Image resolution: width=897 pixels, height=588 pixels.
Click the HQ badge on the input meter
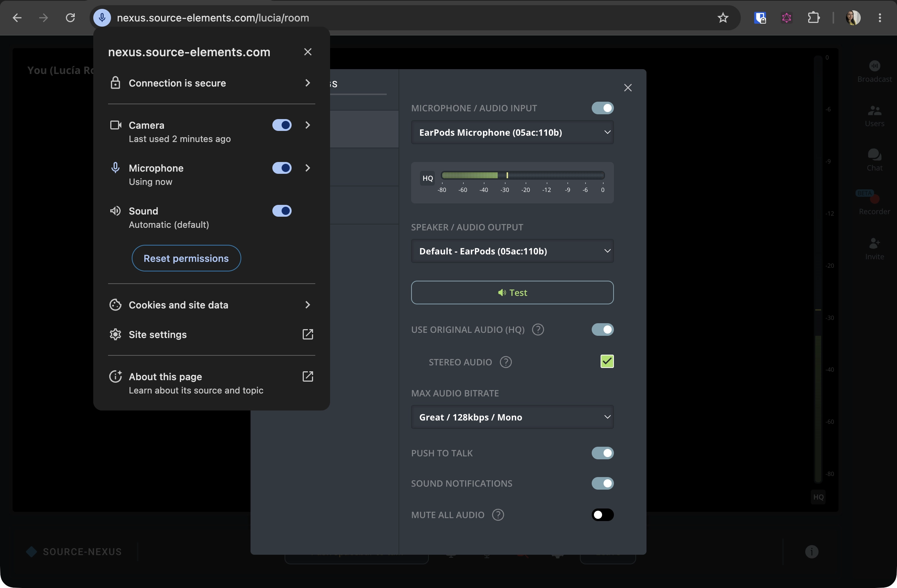pos(427,178)
